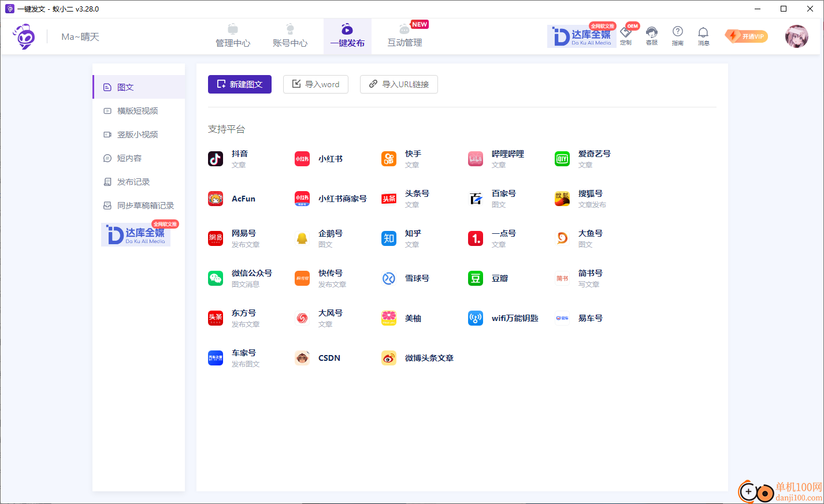This screenshot has height=504, width=824.
Task: Click the 新建图文 button
Action: [x=240, y=84]
